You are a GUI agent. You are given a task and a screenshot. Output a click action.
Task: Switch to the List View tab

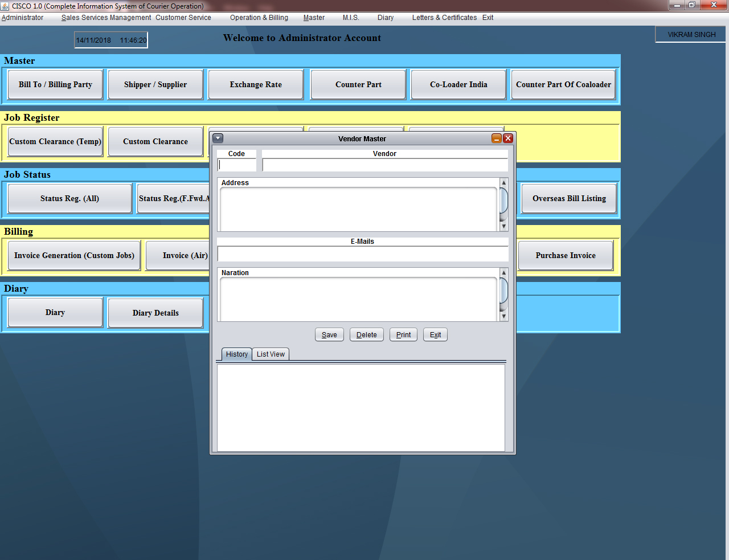271,354
